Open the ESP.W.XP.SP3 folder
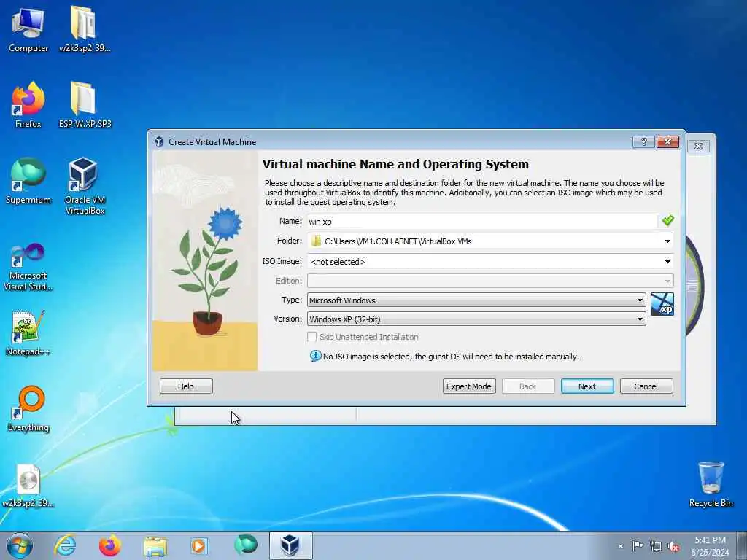This screenshot has height=560, width=747. 85,105
